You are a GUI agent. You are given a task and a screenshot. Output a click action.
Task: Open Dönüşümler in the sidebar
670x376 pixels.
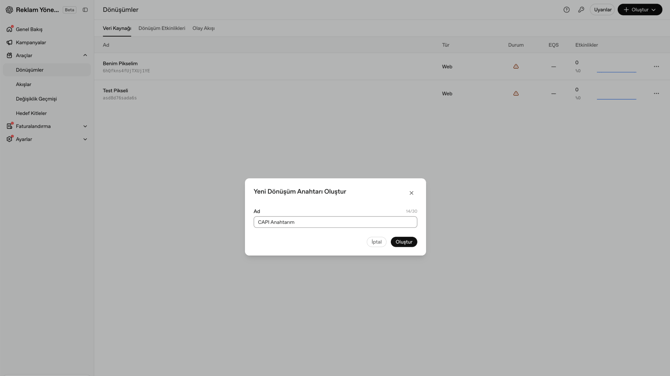[x=47, y=70]
